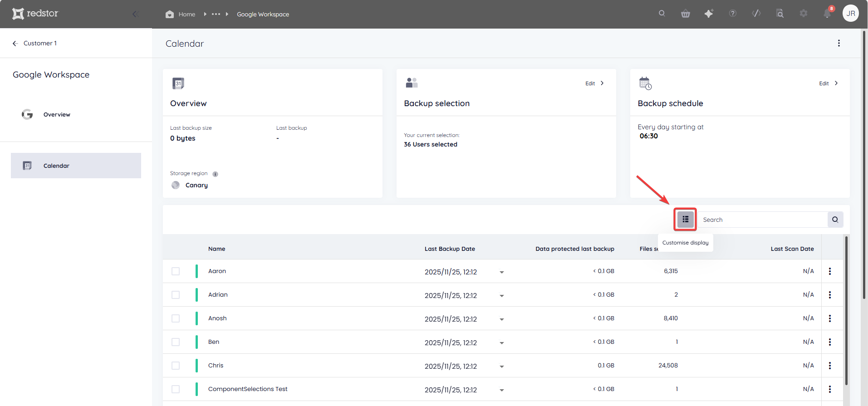The height and width of the screenshot is (406, 868).
Task: Edit the Backup selection
Action: coord(594,83)
